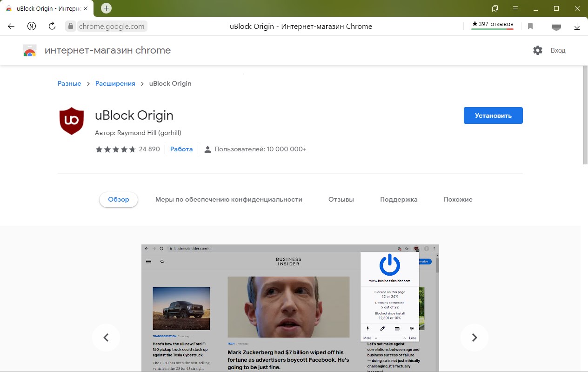This screenshot has width=588, height=372.
Task: Open a new tab with plus button
Action: click(x=106, y=8)
